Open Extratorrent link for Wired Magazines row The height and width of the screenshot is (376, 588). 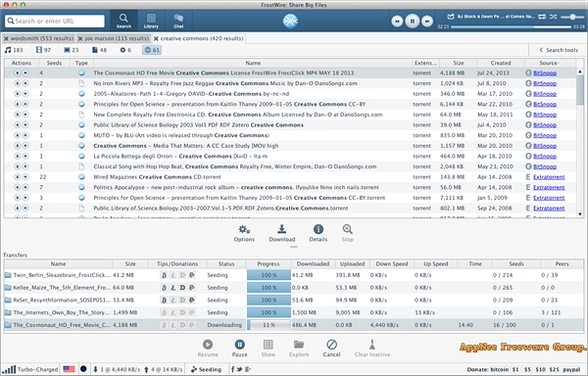coord(549,177)
